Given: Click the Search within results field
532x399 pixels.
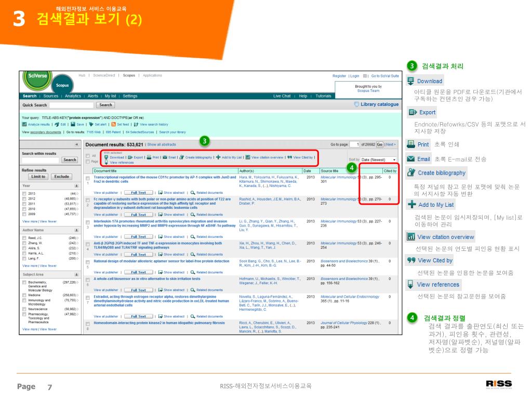Looking at the screenshot, I should 41,160.
